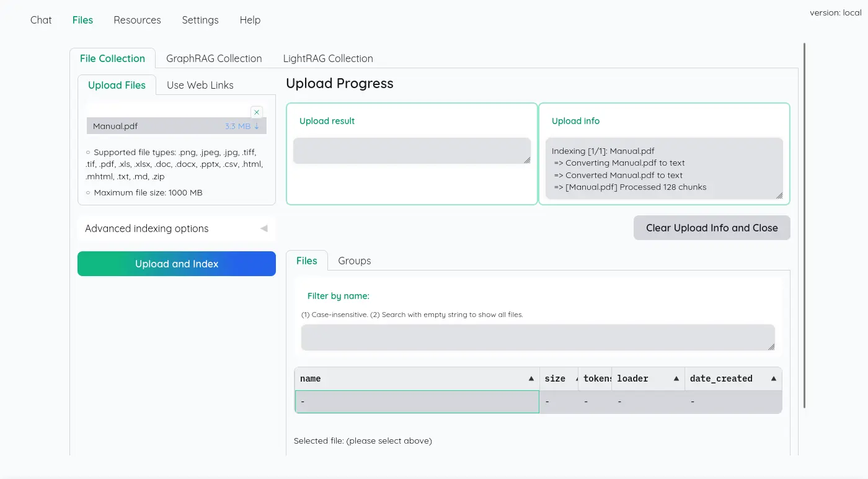
Task: Sort table by date_created column arrow
Action: 773,378
